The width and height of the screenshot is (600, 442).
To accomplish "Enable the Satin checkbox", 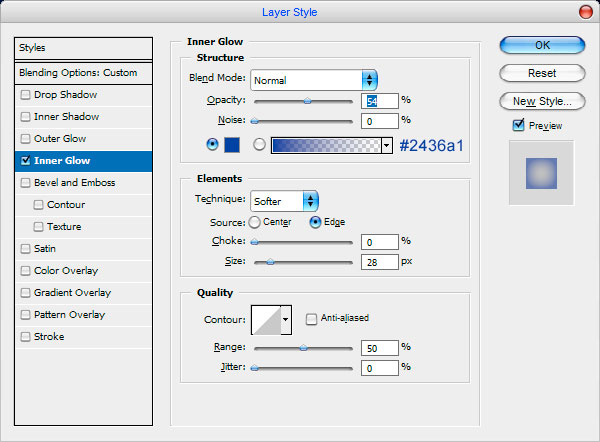I will click(x=25, y=249).
